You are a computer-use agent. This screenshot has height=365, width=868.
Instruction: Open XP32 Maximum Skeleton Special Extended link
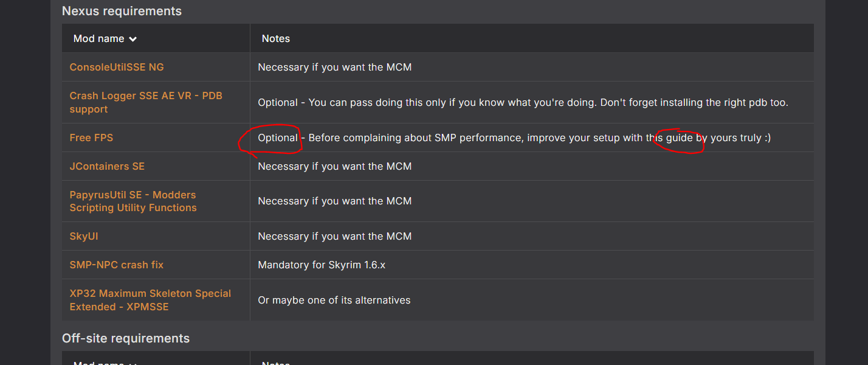150,300
